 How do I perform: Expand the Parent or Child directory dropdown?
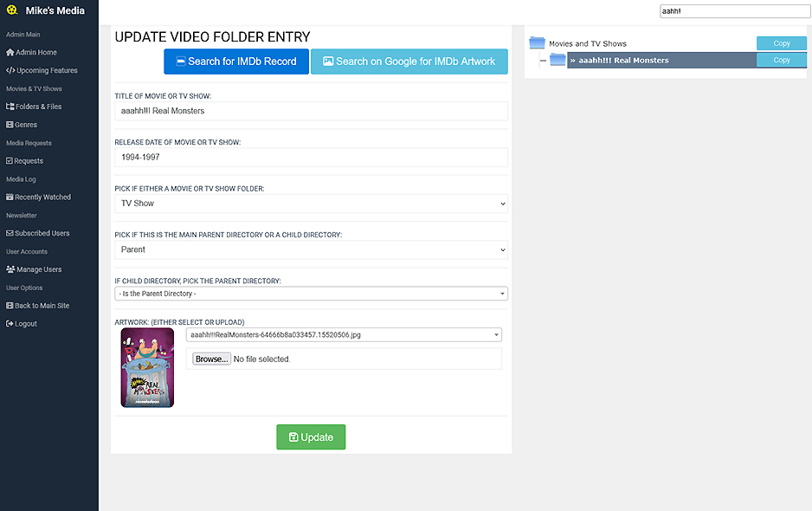coord(311,249)
